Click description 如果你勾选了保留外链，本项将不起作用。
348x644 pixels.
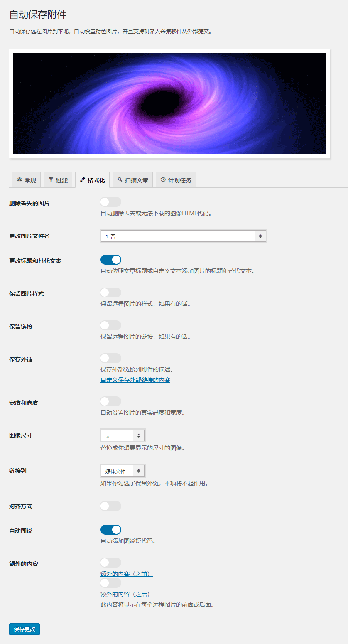tap(154, 483)
